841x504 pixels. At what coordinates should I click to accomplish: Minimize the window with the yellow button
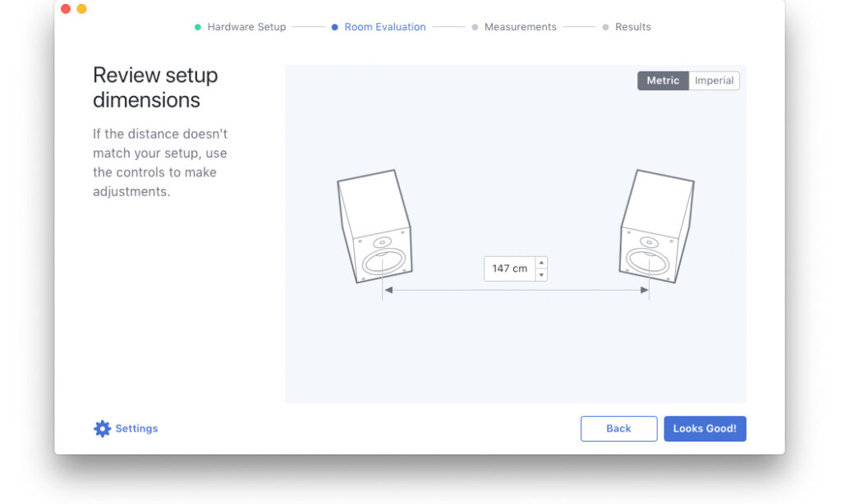[x=81, y=8]
